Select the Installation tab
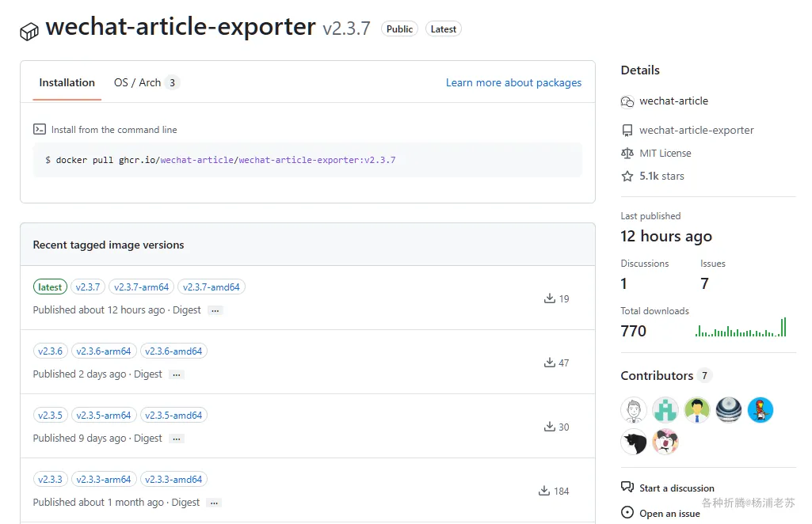The image size is (812, 524). pos(67,82)
